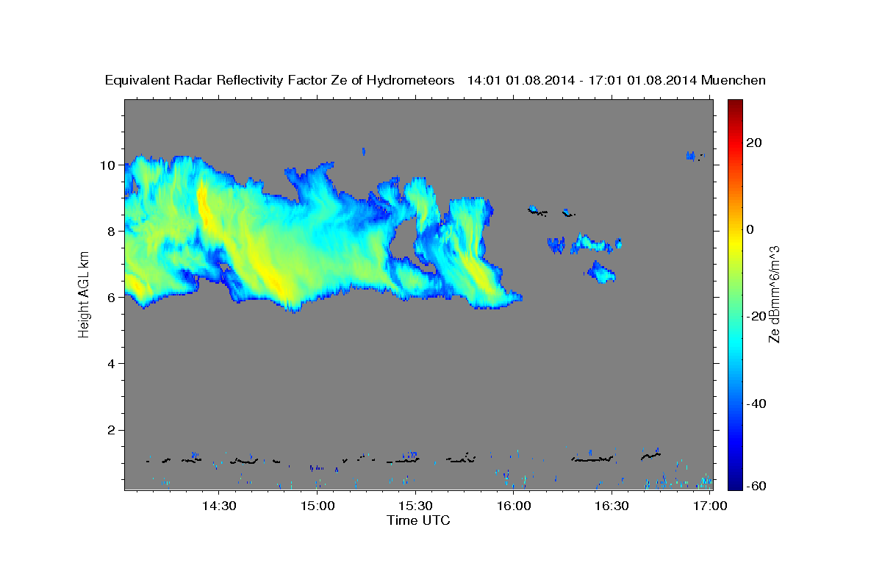The height and width of the screenshot is (588, 882).
Task: Click the 15:30 time tick label
Action: (415, 506)
